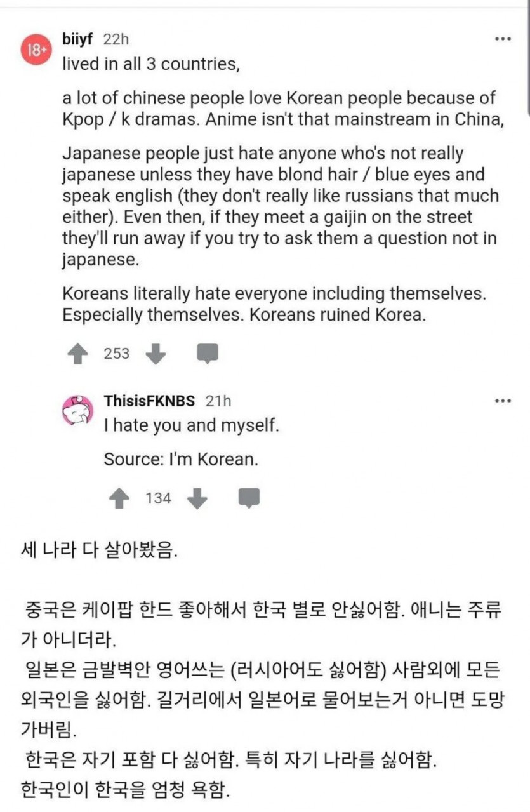Screen dimensions: 530x812
Task: Click the scrollbar at the top right edge
Action: 527,51
